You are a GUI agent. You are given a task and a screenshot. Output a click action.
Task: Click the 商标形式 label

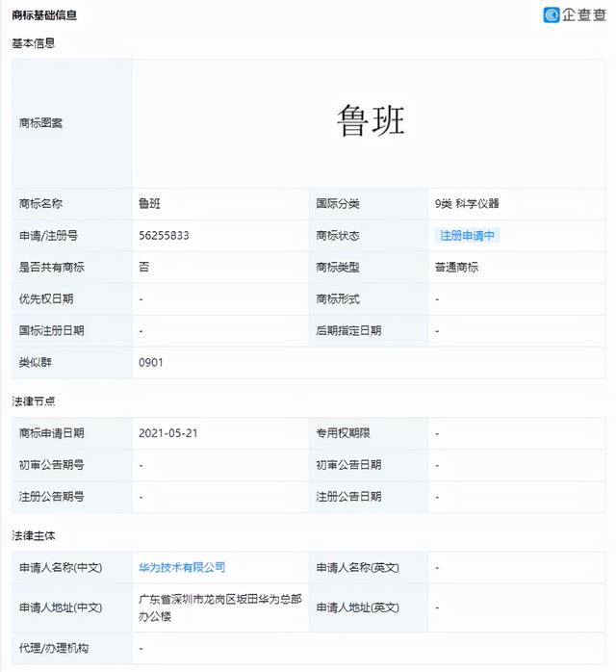point(338,298)
